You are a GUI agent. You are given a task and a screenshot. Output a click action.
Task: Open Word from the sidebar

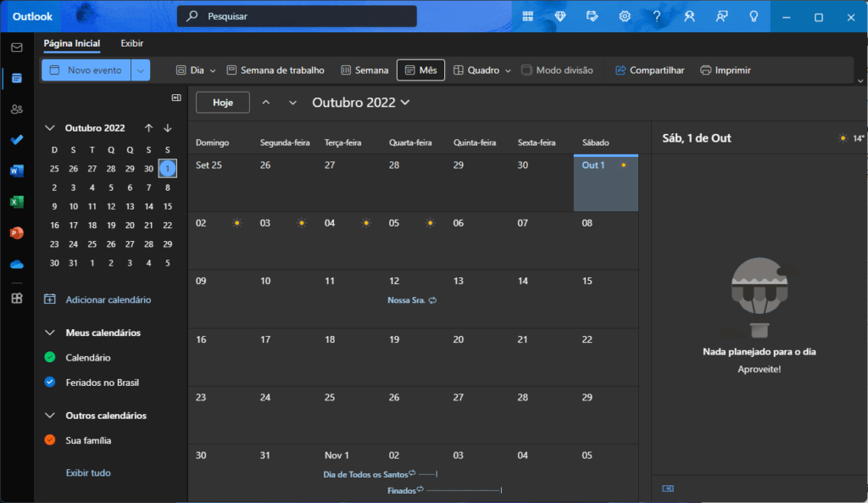click(16, 170)
